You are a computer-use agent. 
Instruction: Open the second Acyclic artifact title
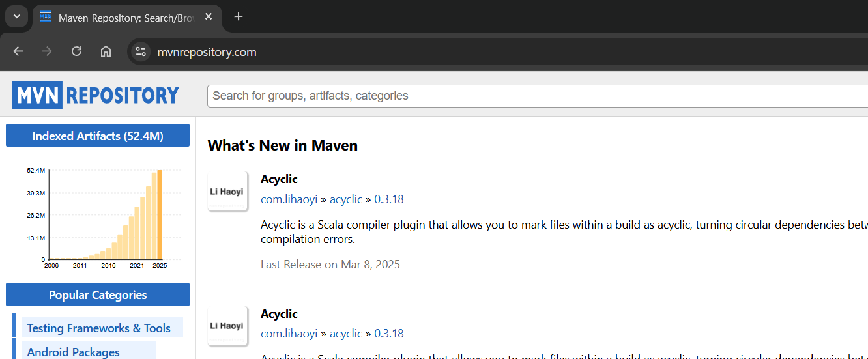(279, 313)
